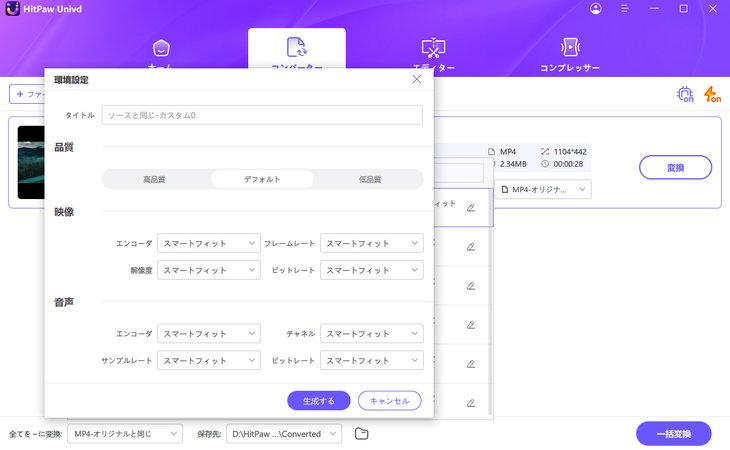Click the sixth edit pencil icon in format list
730x450 pixels.
point(471,403)
